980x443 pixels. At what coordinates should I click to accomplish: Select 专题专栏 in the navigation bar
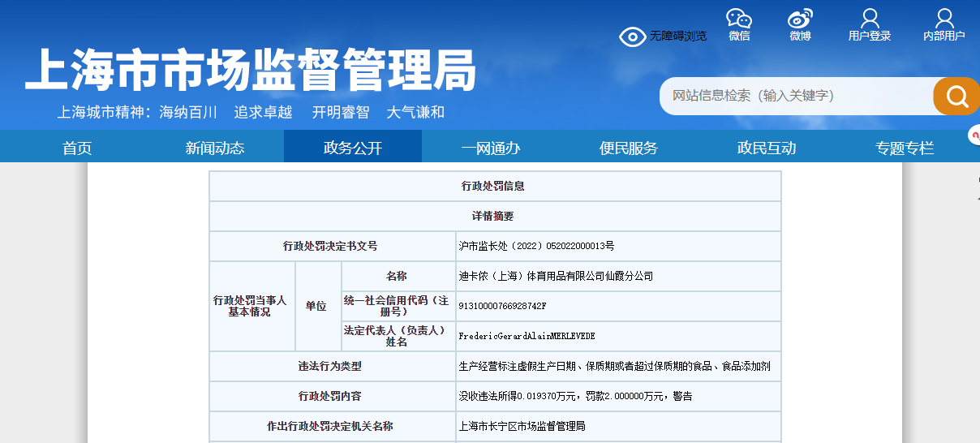point(905,148)
